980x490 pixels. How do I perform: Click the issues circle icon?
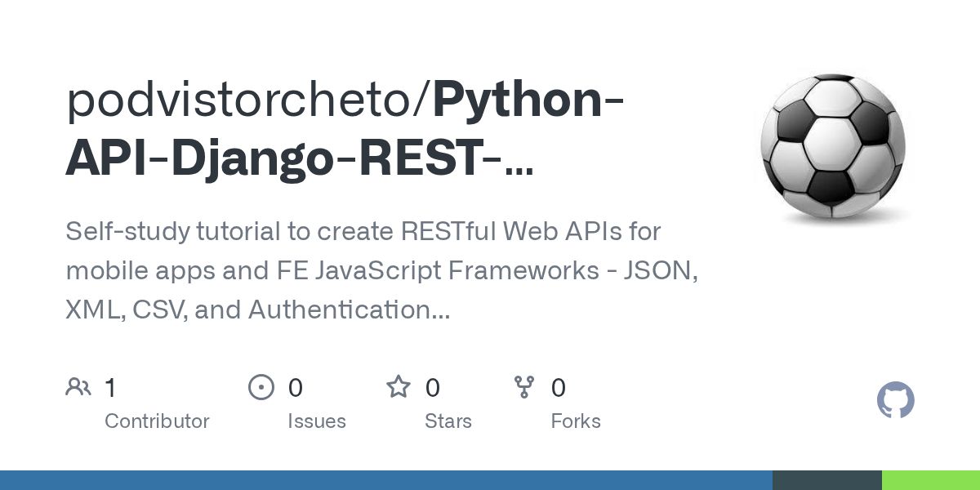point(261,387)
